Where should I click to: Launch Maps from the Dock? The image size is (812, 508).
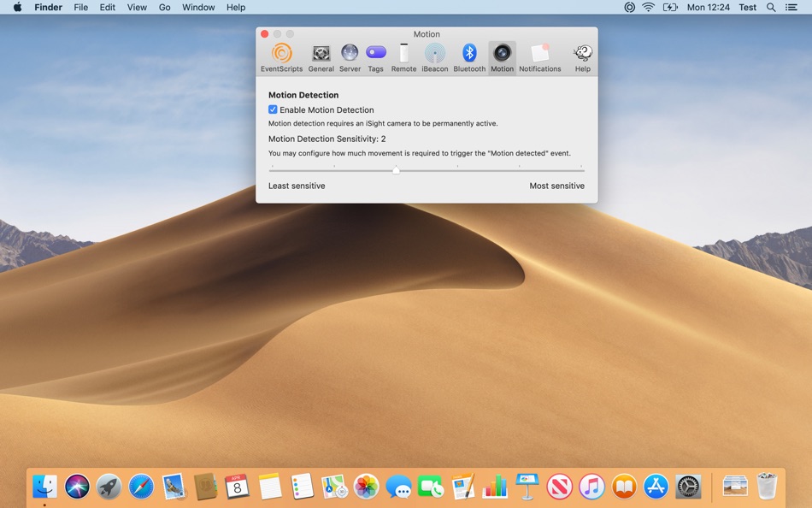point(334,487)
